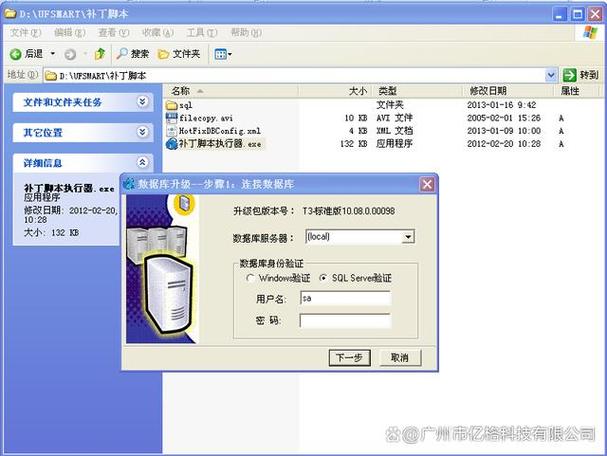The image size is (607, 456).
Task: Open the 收藏(A) menu
Action: tap(158, 33)
